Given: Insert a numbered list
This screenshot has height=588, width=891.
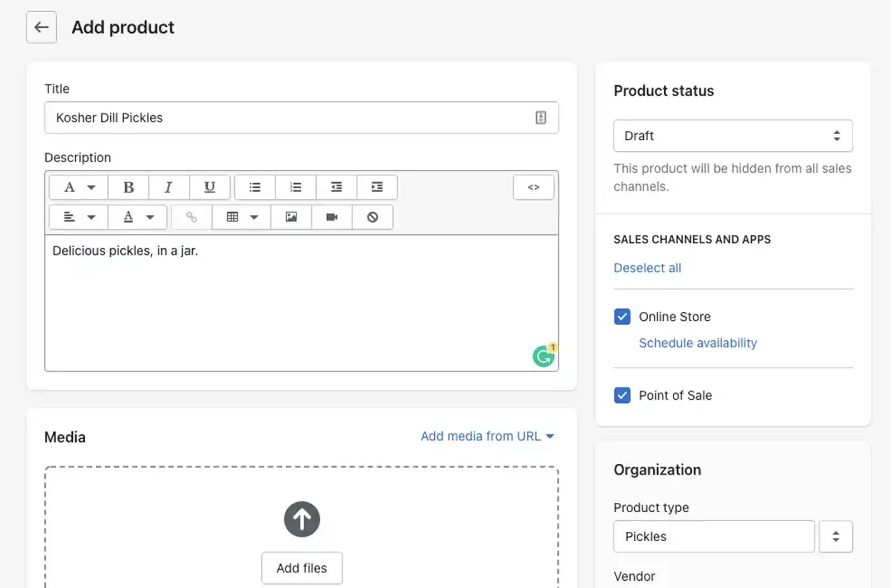Looking at the screenshot, I should pos(295,187).
